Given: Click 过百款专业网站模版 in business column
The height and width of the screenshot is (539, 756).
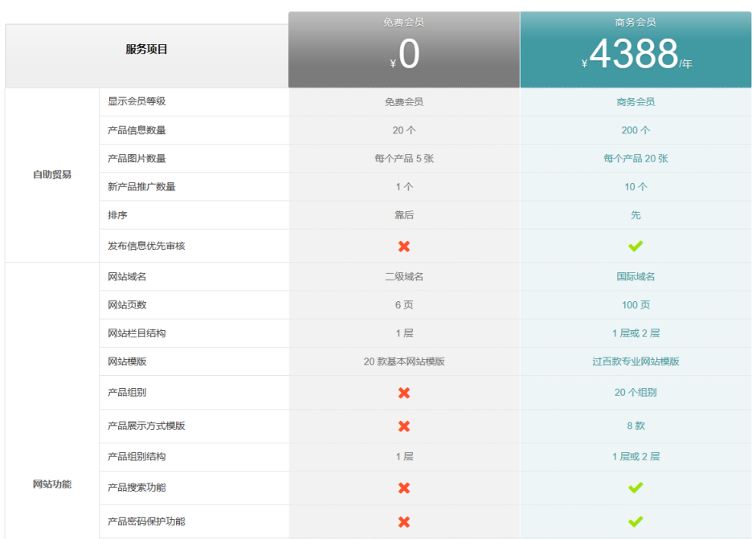Looking at the screenshot, I should coord(635,361).
